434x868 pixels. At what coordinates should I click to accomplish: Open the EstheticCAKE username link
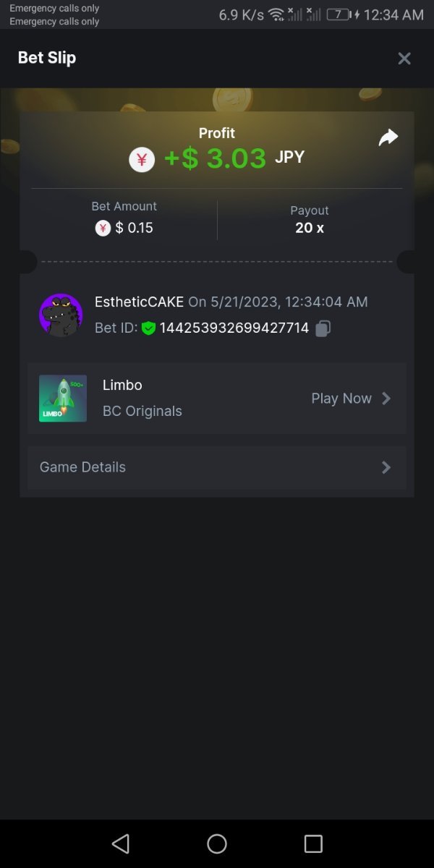139,302
